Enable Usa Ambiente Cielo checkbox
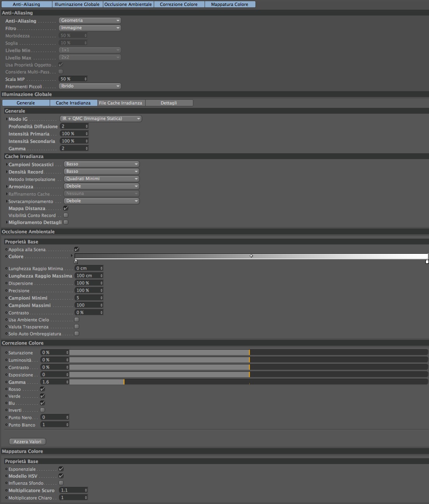429x504 pixels. [x=76, y=320]
